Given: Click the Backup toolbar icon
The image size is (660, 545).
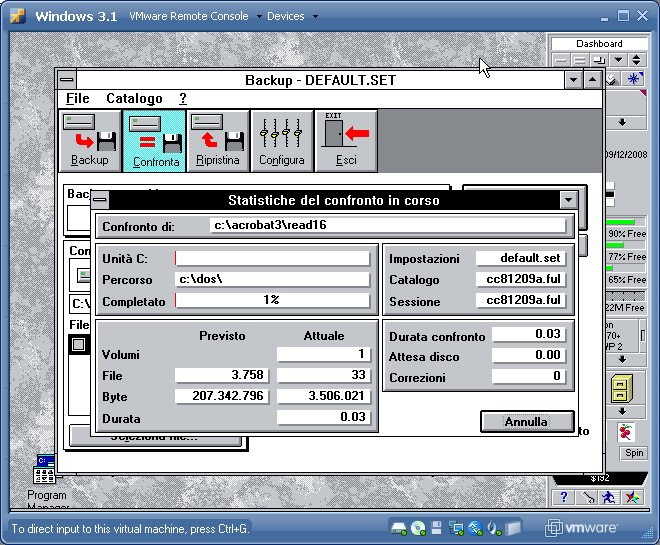Looking at the screenshot, I should [90, 140].
